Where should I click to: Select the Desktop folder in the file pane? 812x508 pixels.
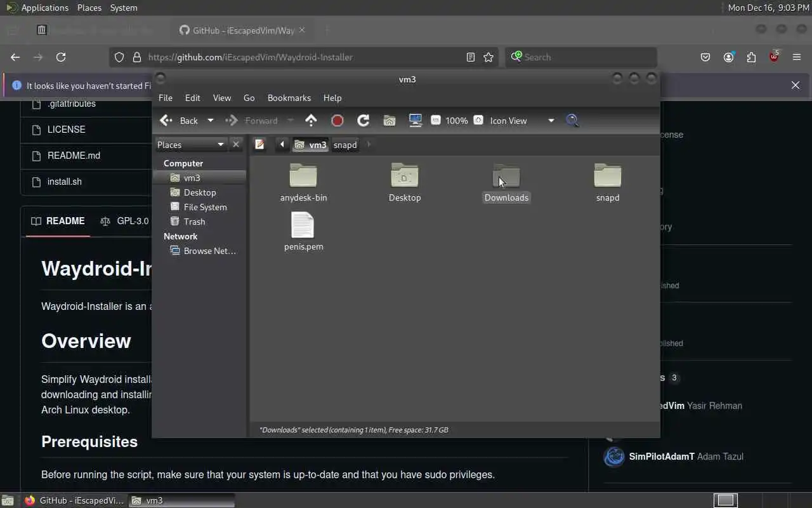tap(405, 176)
